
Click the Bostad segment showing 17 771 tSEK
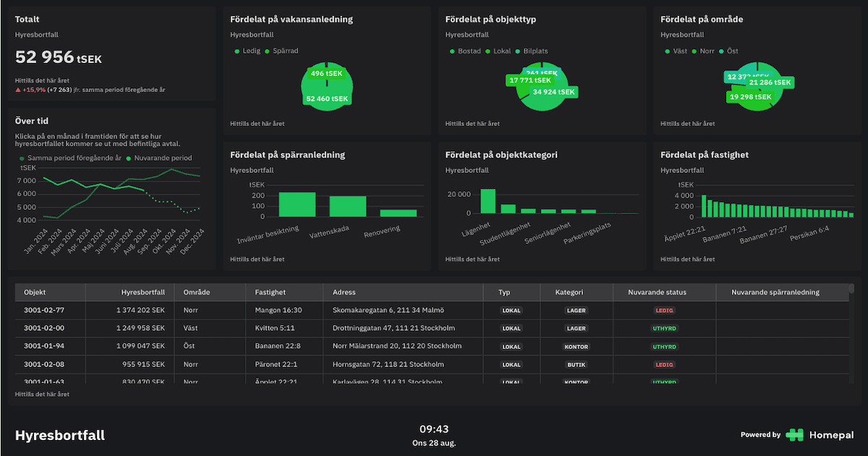529,81
